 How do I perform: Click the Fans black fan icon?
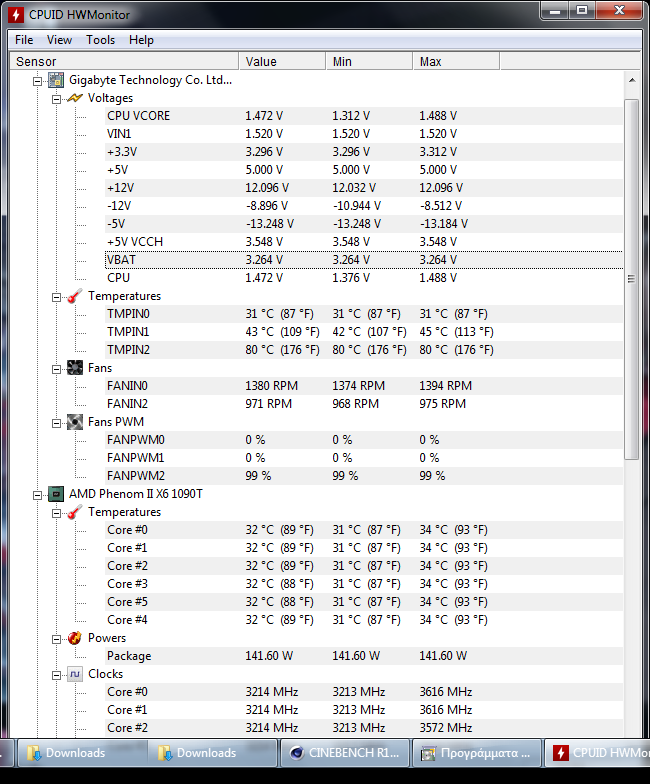click(x=74, y=368)
